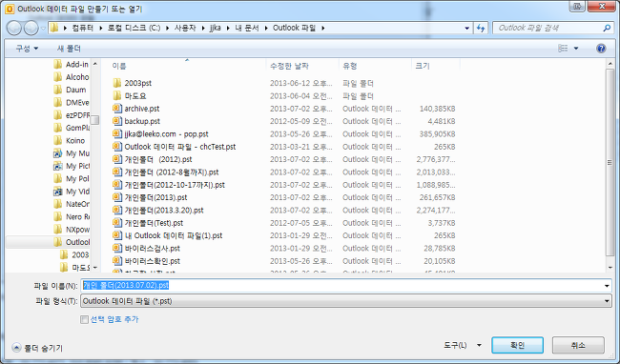The height and width of the screenshot is (364, 620).
Task: Select the 마도요 folder icon in file list
Action: coord(117,95)
